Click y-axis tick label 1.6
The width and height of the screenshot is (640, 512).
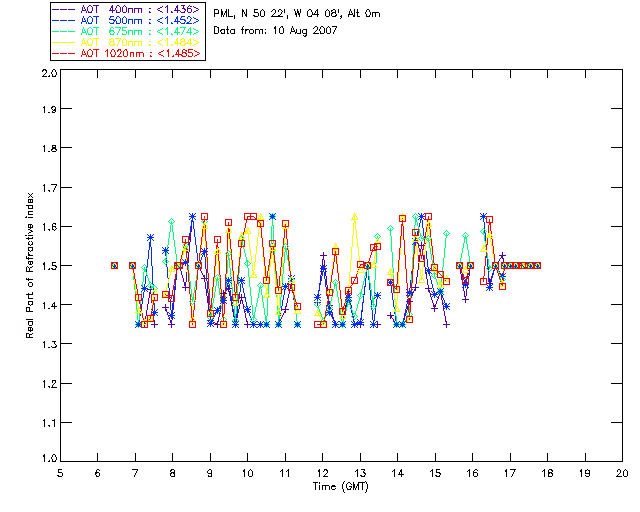point(49,227)
